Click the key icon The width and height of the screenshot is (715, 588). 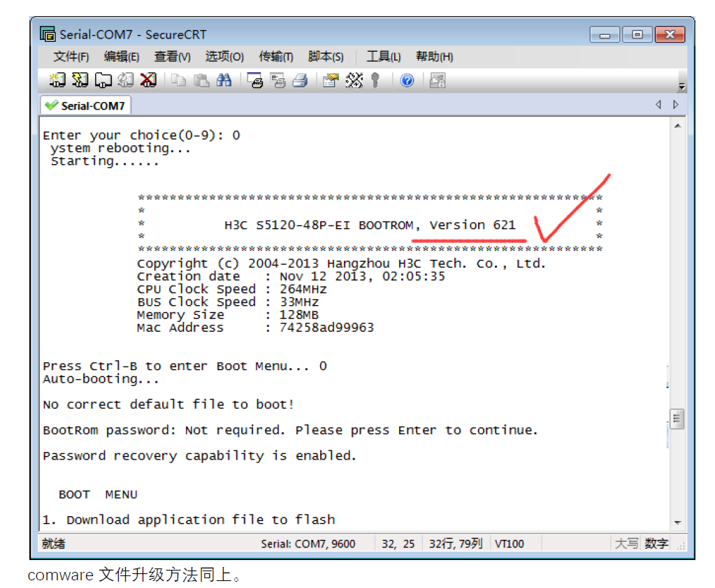point(375,80)
